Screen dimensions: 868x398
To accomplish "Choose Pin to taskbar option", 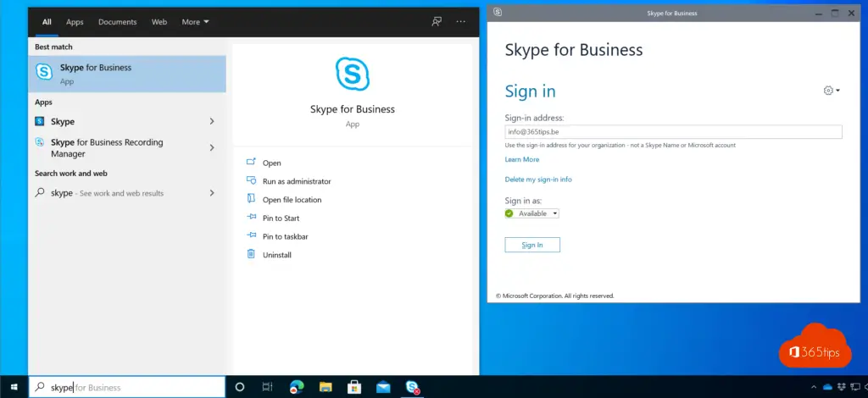I will tap(285, 236).
